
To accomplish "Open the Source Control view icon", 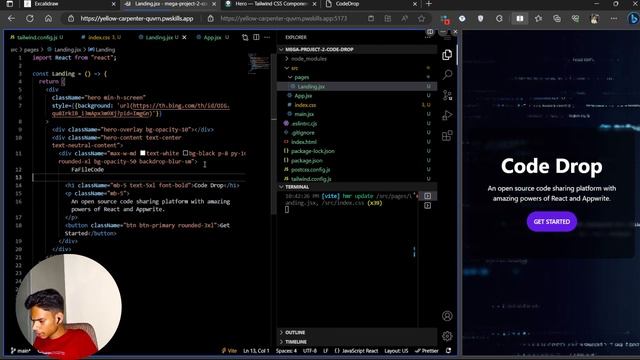I will tap(447, 95).
